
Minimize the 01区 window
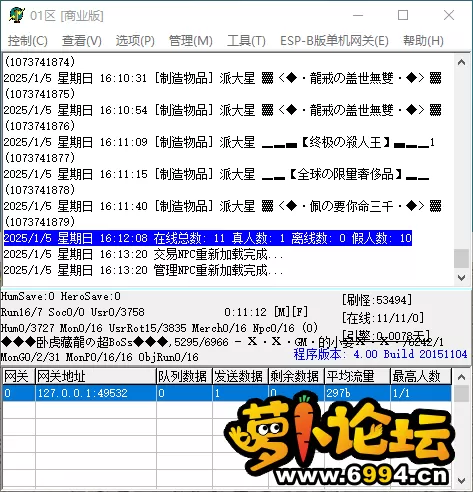point(358,15)
